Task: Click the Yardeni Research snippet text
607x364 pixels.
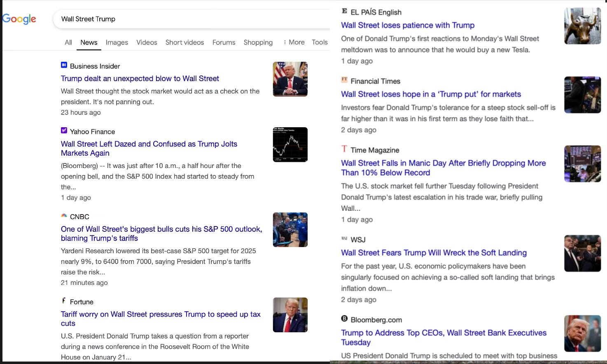Action: [x=159, y=261]
